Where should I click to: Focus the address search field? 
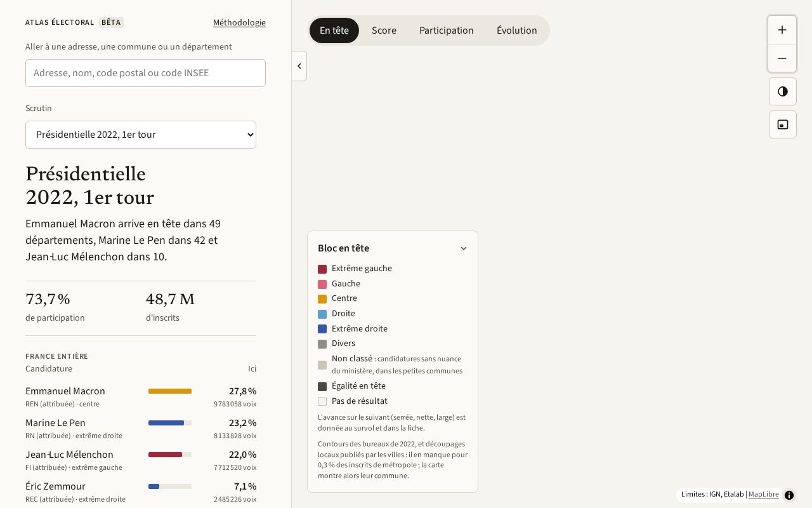coord(145,73)
